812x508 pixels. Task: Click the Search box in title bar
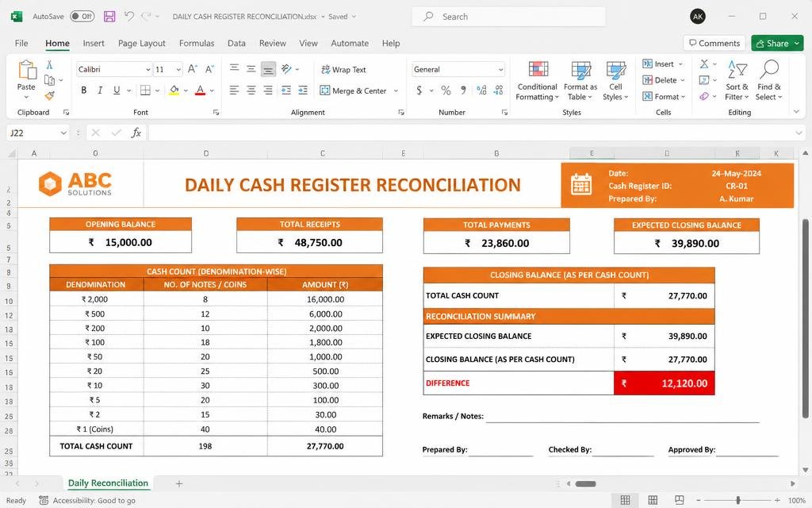coord(508,17)
